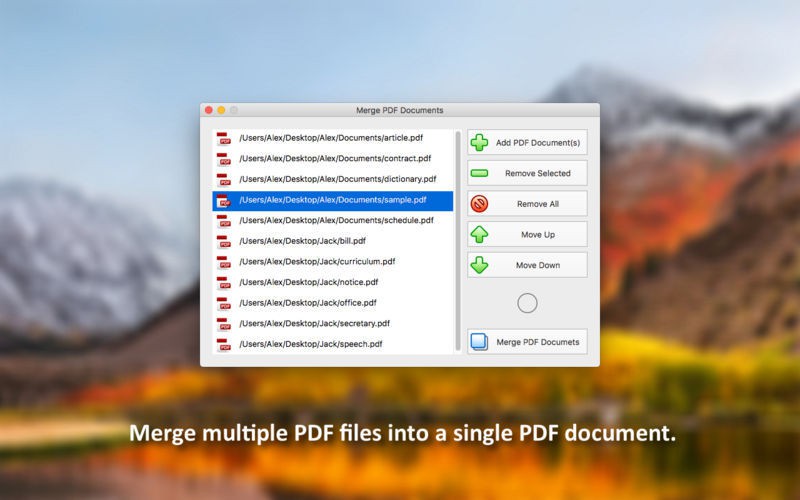Click the file list vertical scrollbar

tap(458, 241)
